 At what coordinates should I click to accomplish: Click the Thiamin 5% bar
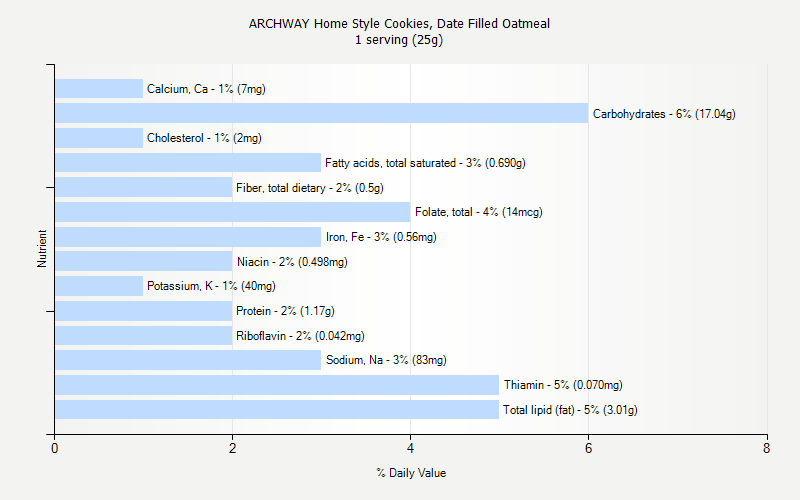pos(277,385)
